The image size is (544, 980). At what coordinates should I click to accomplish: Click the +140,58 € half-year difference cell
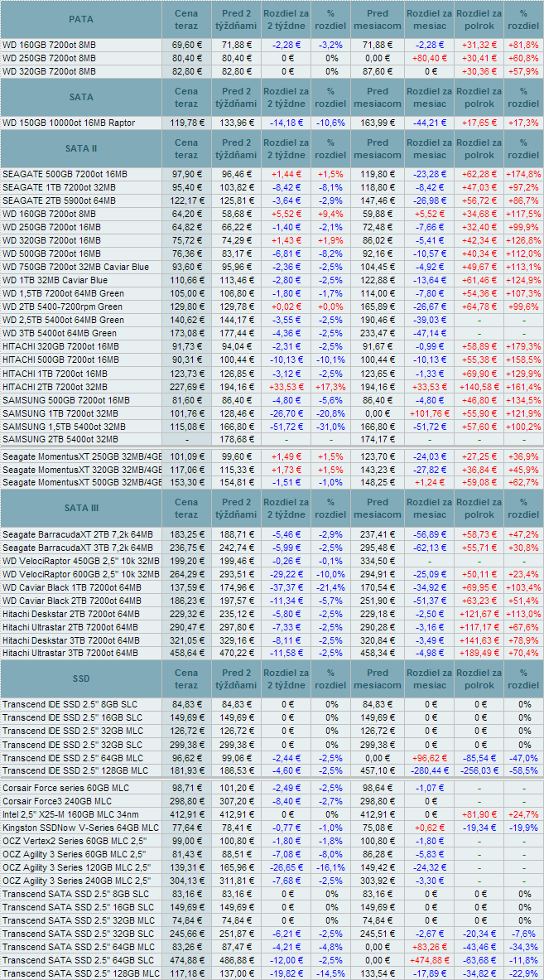479,387
